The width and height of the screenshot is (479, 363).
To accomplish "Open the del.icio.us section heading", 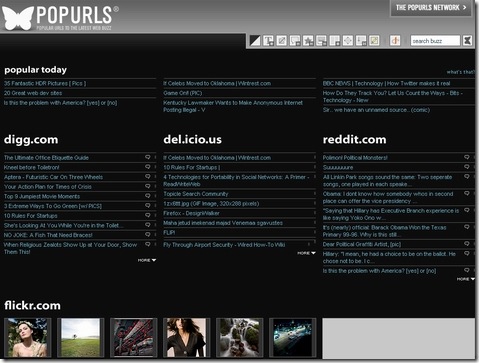I will coord(192,139).
